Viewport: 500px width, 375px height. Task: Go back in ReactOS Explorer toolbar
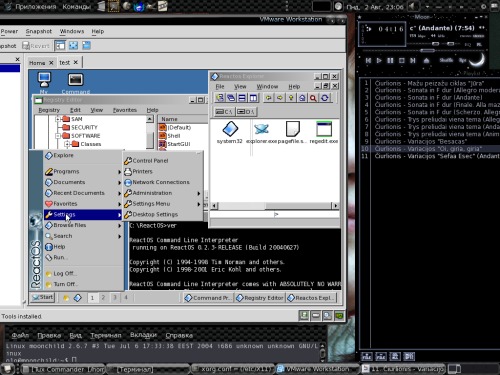[x=268, y=98]
